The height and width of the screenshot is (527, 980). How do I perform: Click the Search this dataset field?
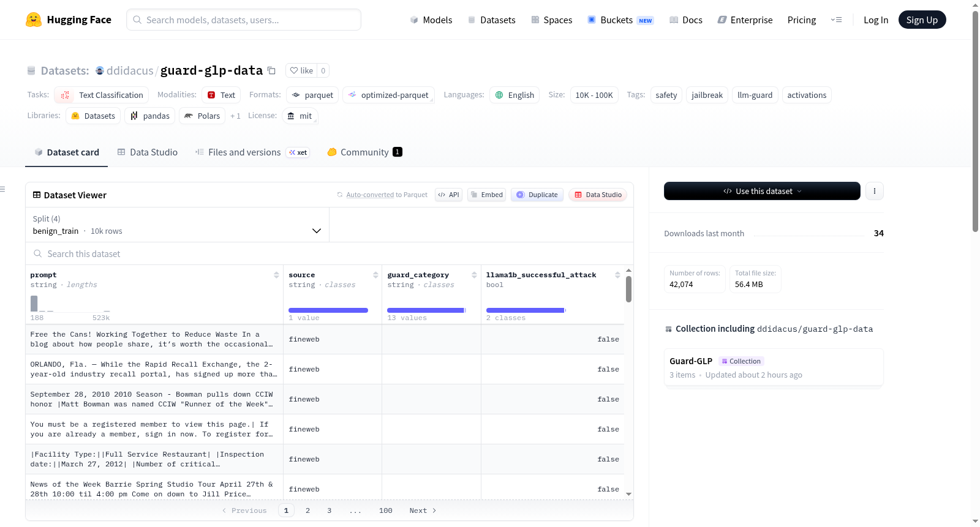[x=330, y=253]
